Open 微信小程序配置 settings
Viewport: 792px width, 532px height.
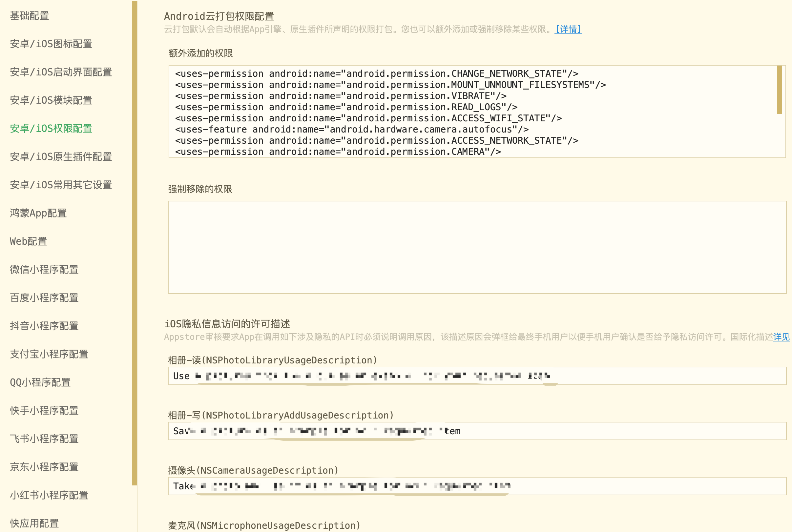[44, 269]
